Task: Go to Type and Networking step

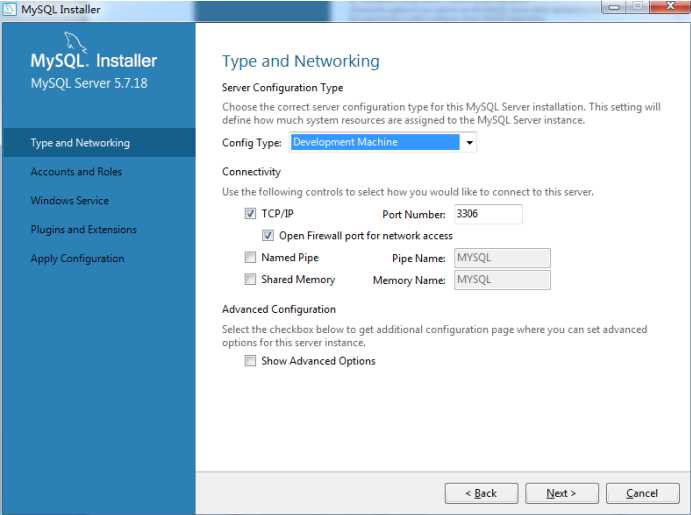Action: [x=99, y=143]
